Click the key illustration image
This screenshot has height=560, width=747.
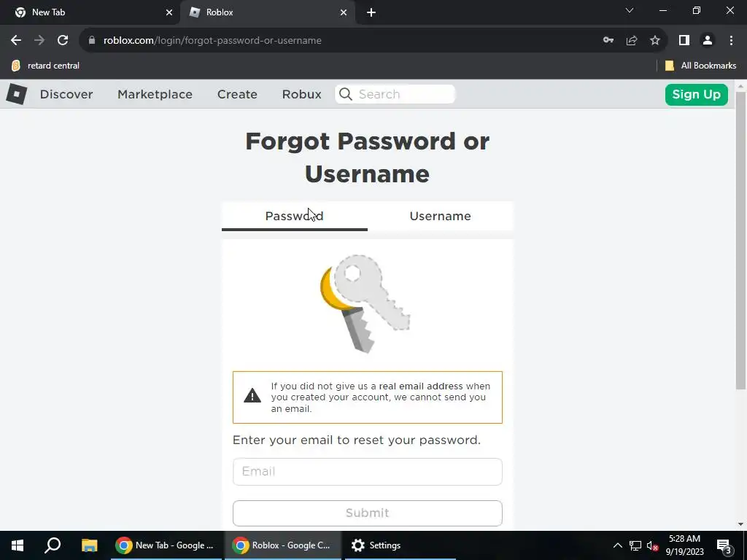pos(365,303)
